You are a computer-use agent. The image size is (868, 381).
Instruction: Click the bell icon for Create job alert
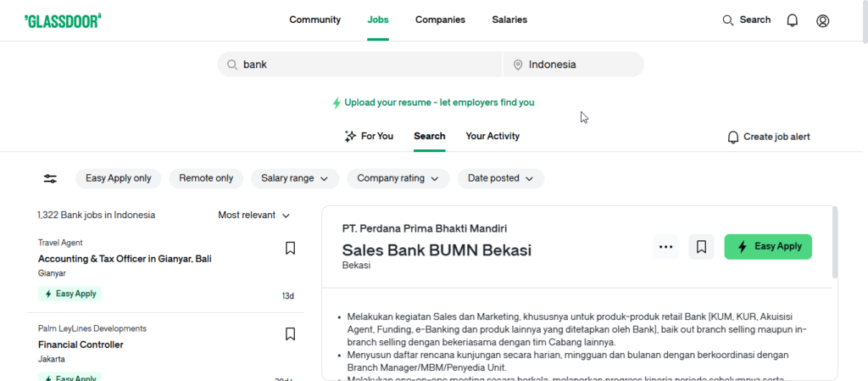(733, 137)
